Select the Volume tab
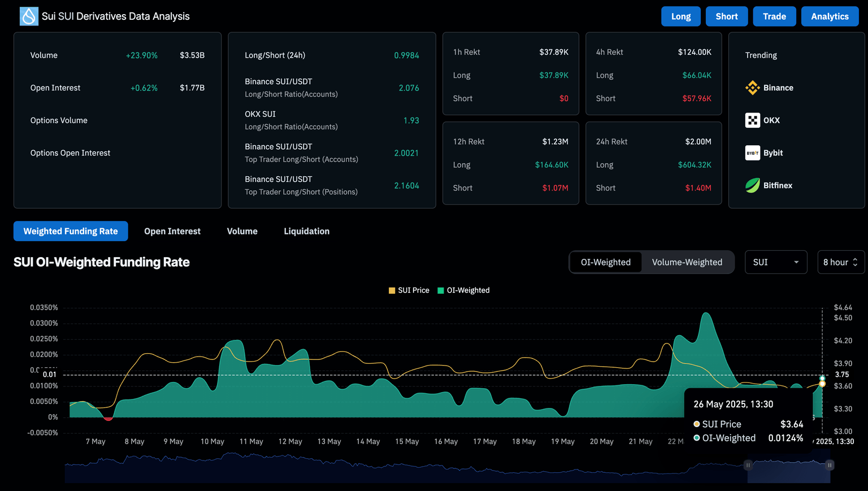The width and height of the screenshot is (868, 491). click(x=242, y=231)
